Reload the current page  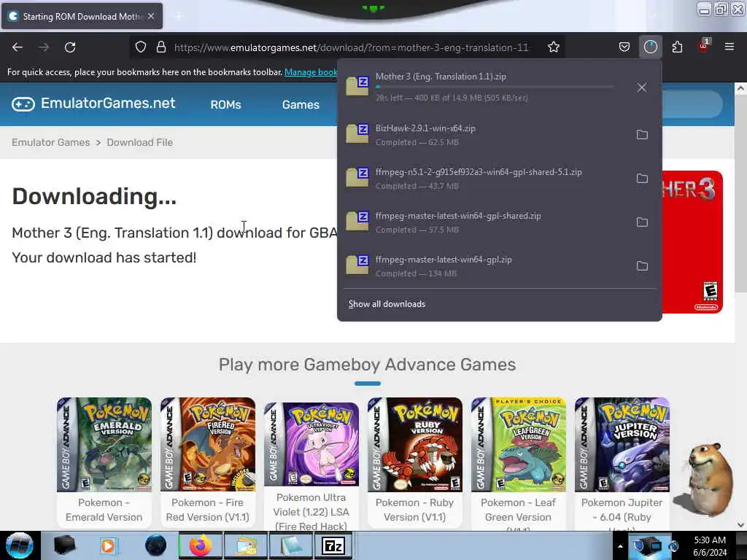click(70, 47)
